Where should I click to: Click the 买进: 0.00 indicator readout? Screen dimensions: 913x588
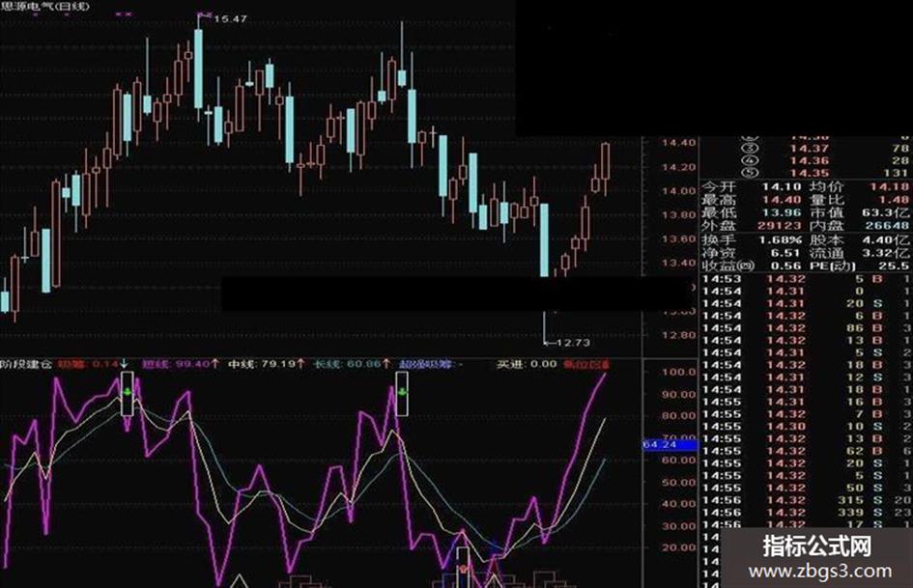pyautogui.click(x=527, y=364)
